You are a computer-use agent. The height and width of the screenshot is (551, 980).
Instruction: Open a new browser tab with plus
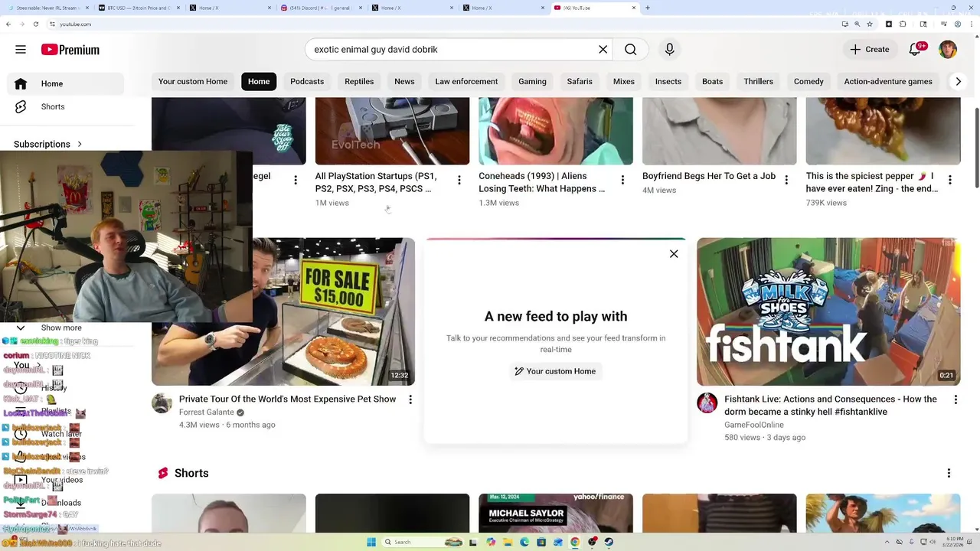pos(647,8)
